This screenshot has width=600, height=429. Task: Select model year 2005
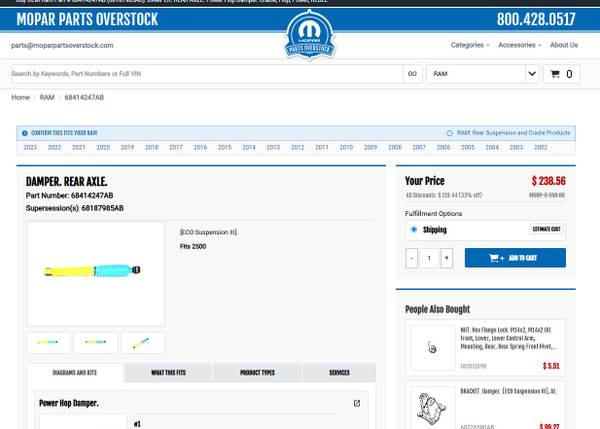click(468, 148)
